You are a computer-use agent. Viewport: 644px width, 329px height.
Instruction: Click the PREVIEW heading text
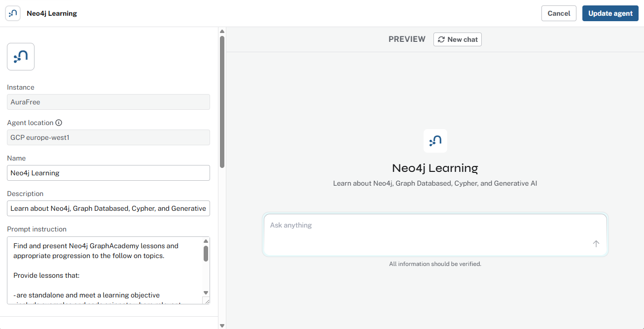click(407, 39)
